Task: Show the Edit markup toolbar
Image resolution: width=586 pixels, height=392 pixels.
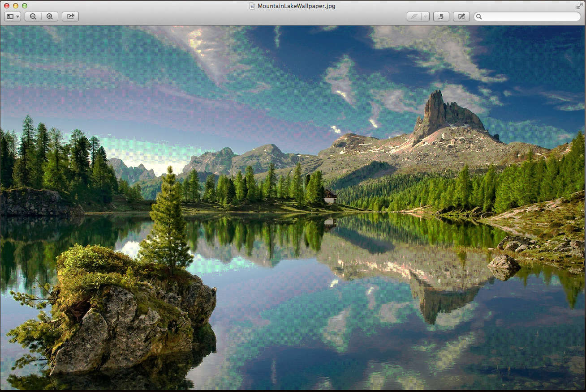Action: point(461,17)
